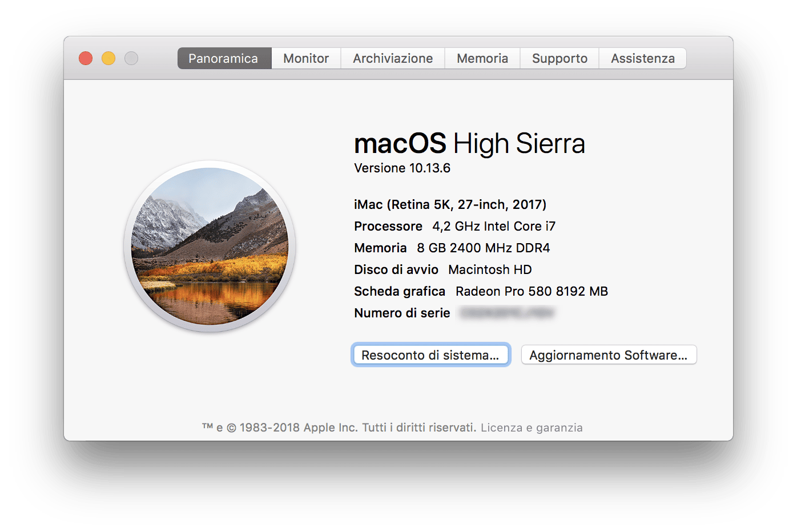
Task: Click the Versione 10.13.6 text
Action: click(402, 168)
